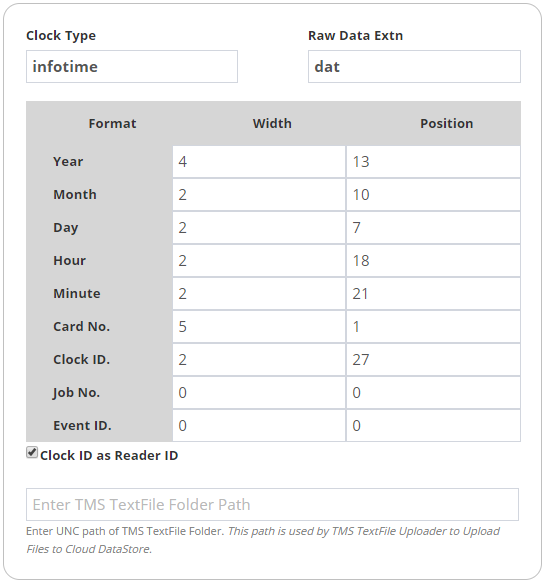Viewport: 544px width, 583px height.
Task: Edit the Month position field
Action: click(x=433, y=195)
